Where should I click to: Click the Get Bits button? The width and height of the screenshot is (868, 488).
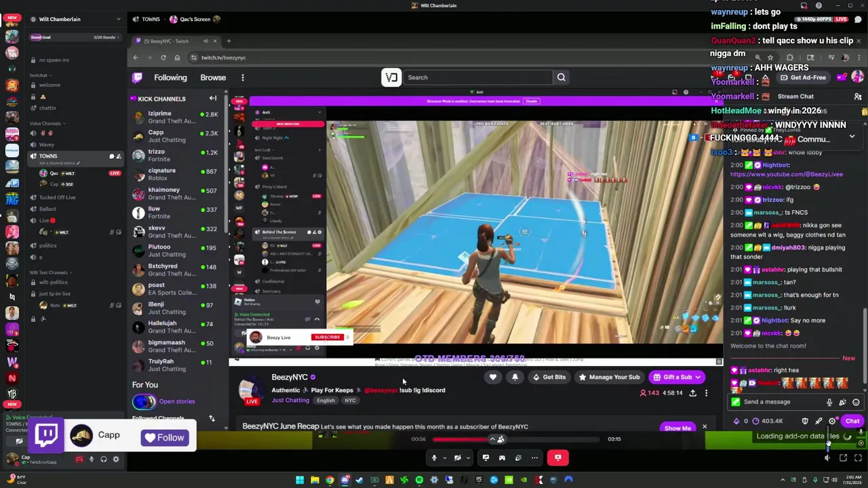[549, 377]
